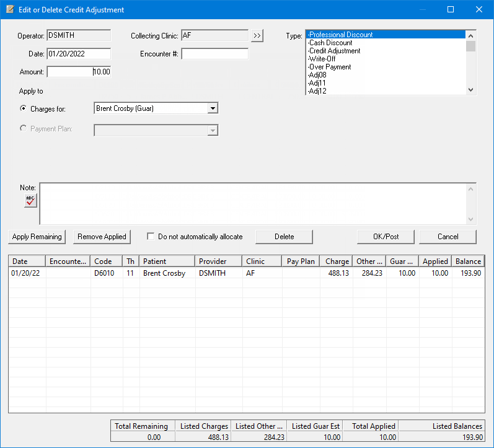Cancel the credit adjustment dialog
The height and width of the screenshot is (448, 494).
(448, 237)
